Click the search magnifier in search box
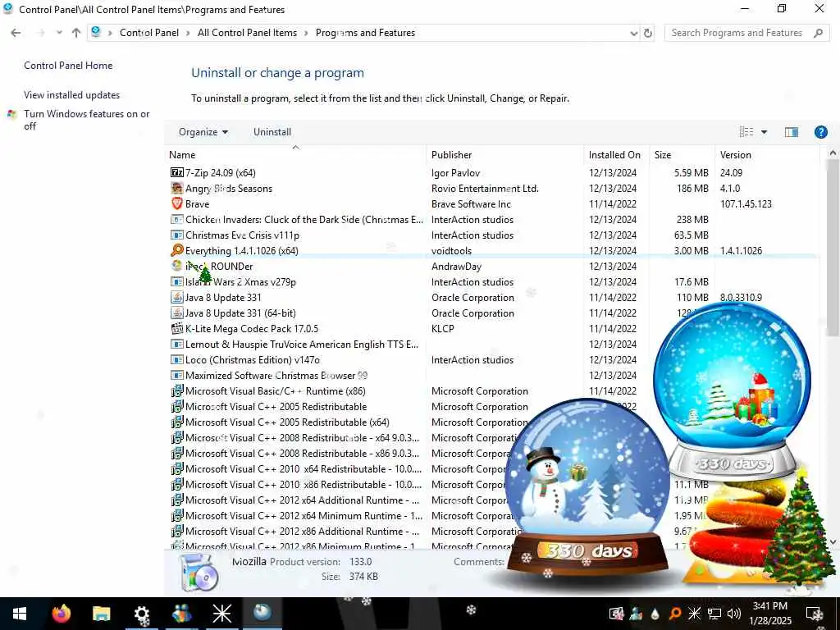Viewport: 840px width, 630px height. click(x=818, y=33)
